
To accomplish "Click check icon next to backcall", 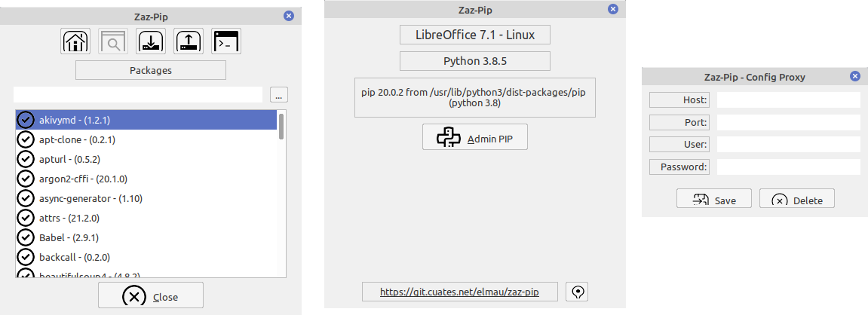I will 26,258.
